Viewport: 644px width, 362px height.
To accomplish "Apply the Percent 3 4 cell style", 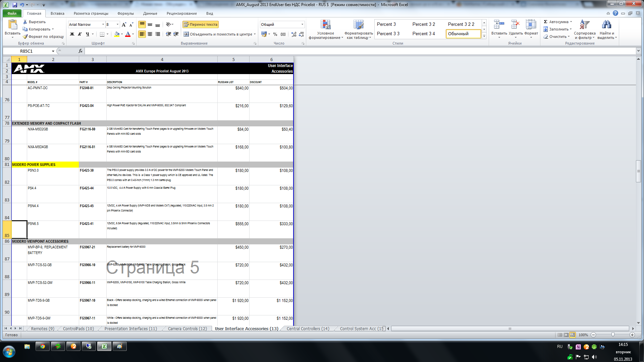I will 424,34.
